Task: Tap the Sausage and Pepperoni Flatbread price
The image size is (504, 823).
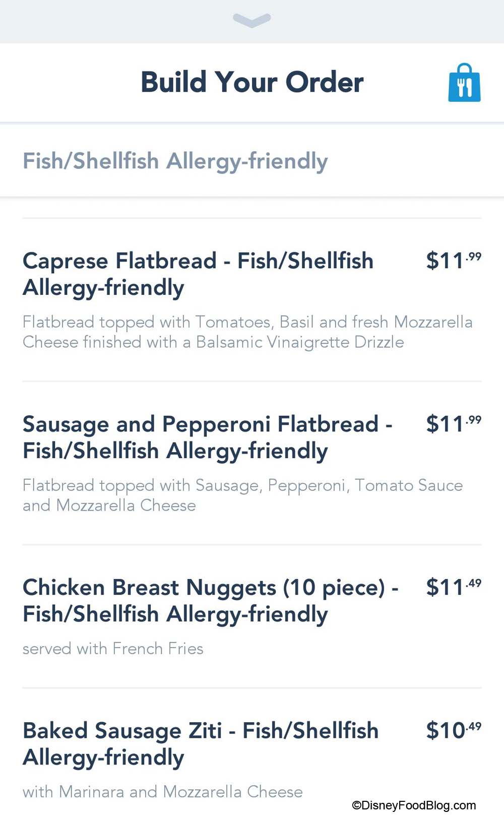Action: pos(453,424)
